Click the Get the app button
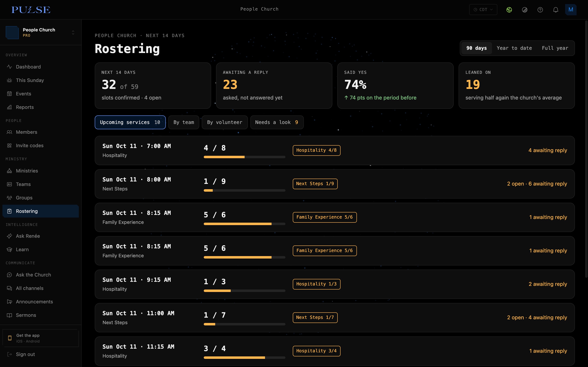 41,338
